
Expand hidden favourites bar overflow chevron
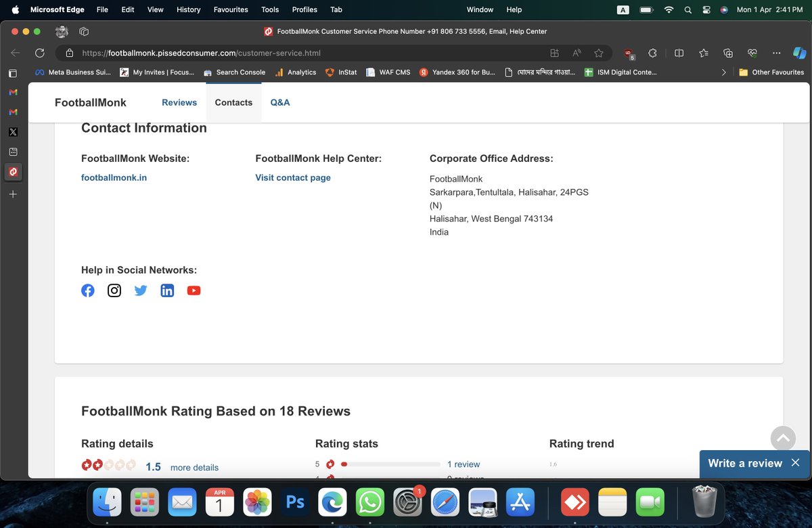pyautogui.click(x=724, y=72)
